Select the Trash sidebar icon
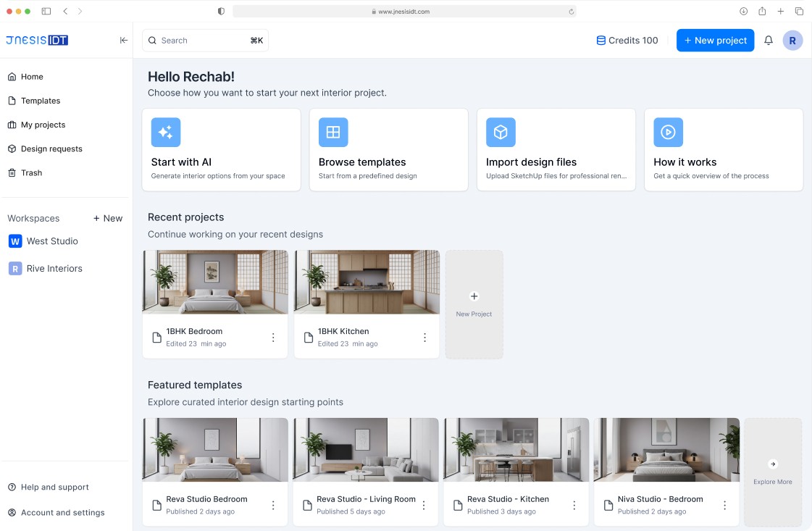This screenshot has width=812, height=531. 12,172
